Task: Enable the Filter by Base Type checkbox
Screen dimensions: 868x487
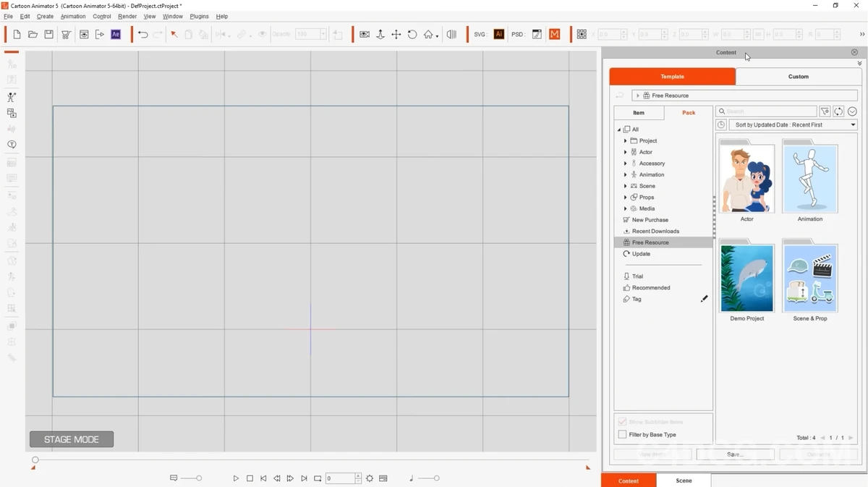Action: (x=622, y=434)
